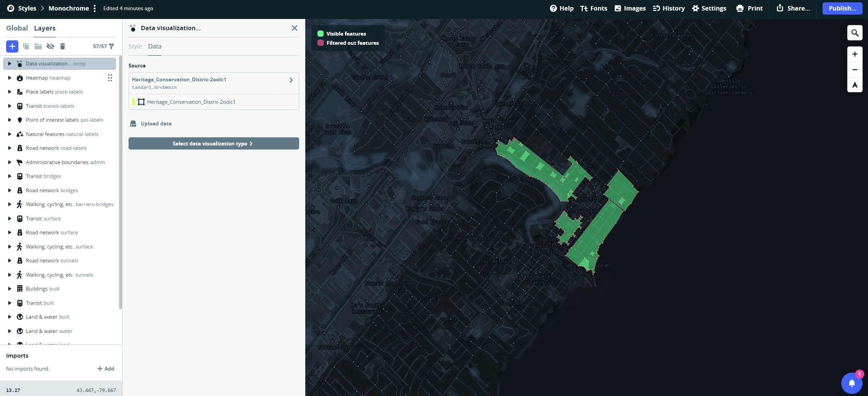
Task: Click the search icon on the map
Action: click(854, 33)
